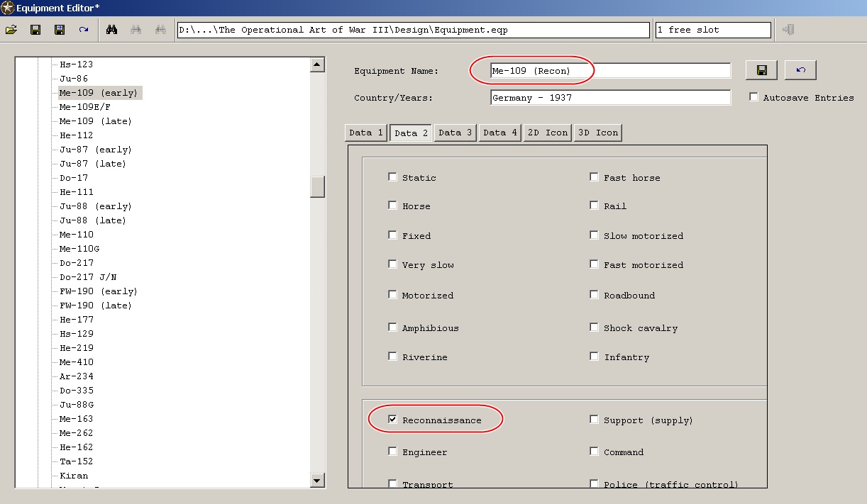The height and width of the screenshot is (504, 867).
Task: Choose He-177 from the list
Action: [77, 320]
